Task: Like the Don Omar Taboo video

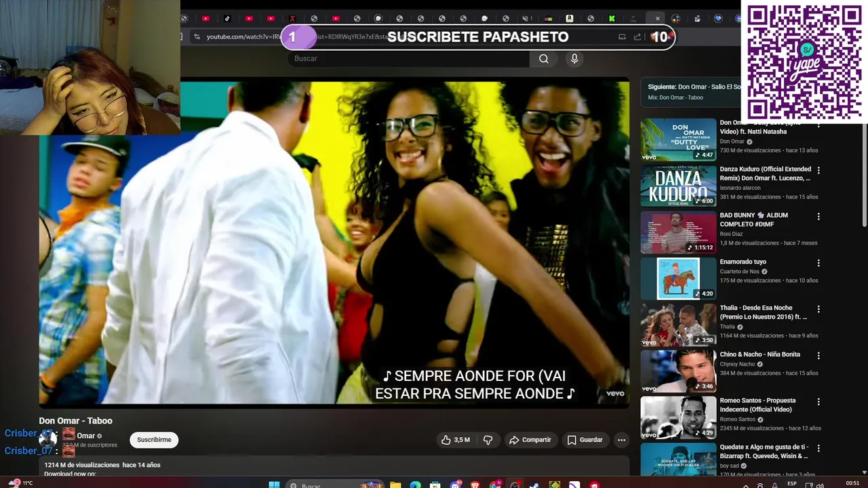Action: coord(456,440)
